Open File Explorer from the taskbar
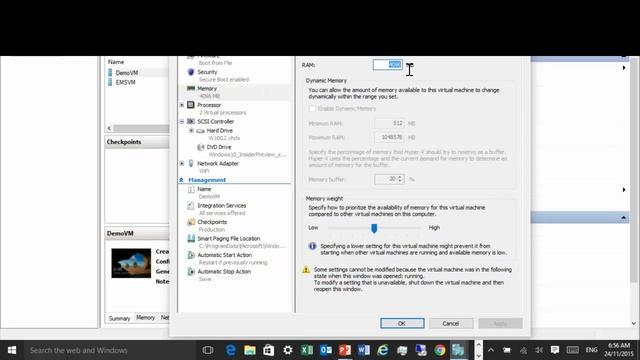This screenshot has height=360, width=640. click(x=250, y=350)
